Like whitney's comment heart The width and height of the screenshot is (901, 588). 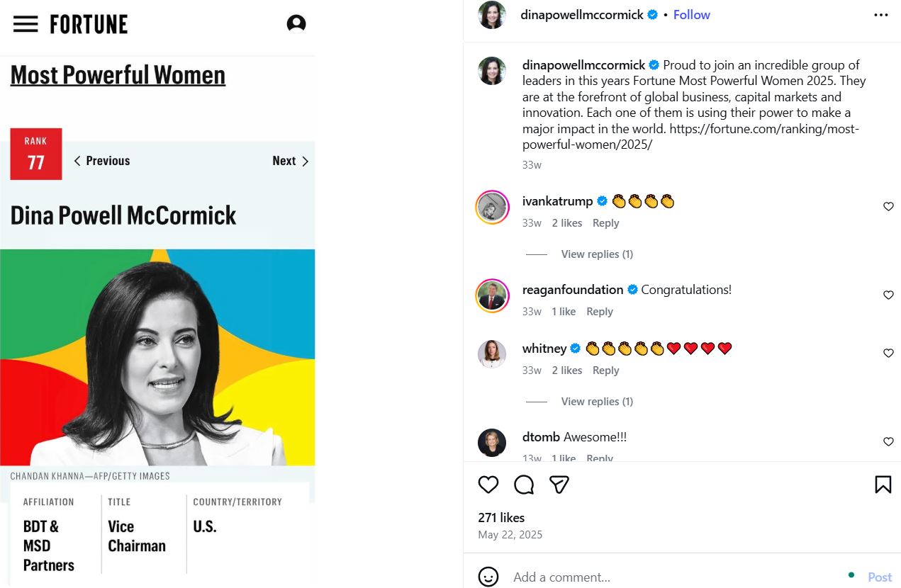click(888, 353)
